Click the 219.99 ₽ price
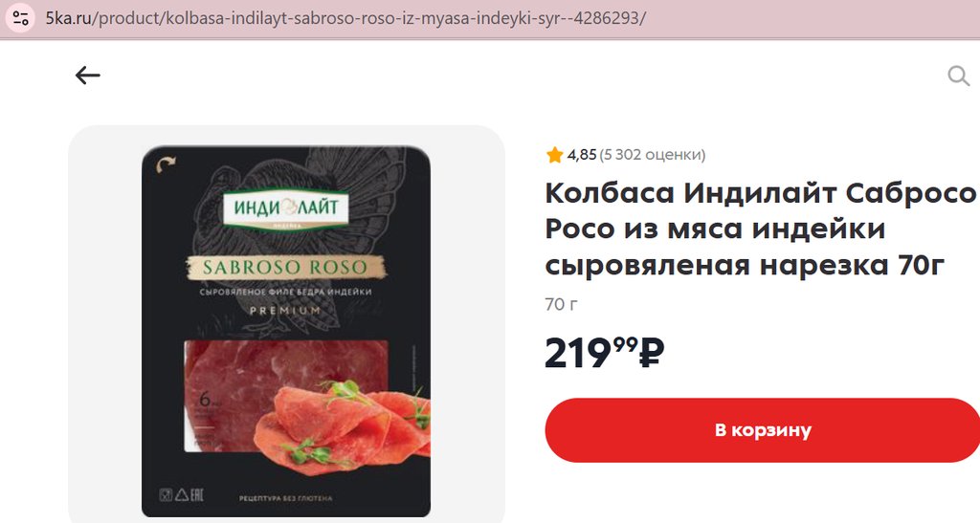 point(605,353)
